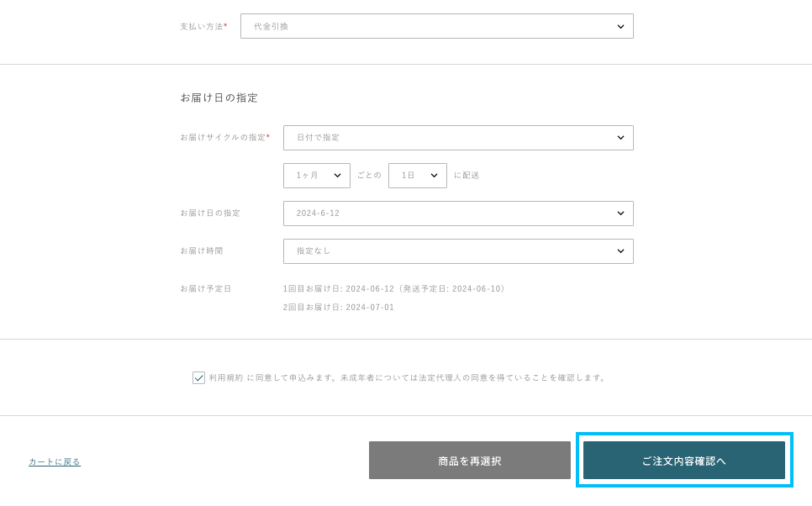The width and height of the screenshot is (812, 506).
Task: Toggle the 利用規約 agreement checkbox
Action: (198, 377)
